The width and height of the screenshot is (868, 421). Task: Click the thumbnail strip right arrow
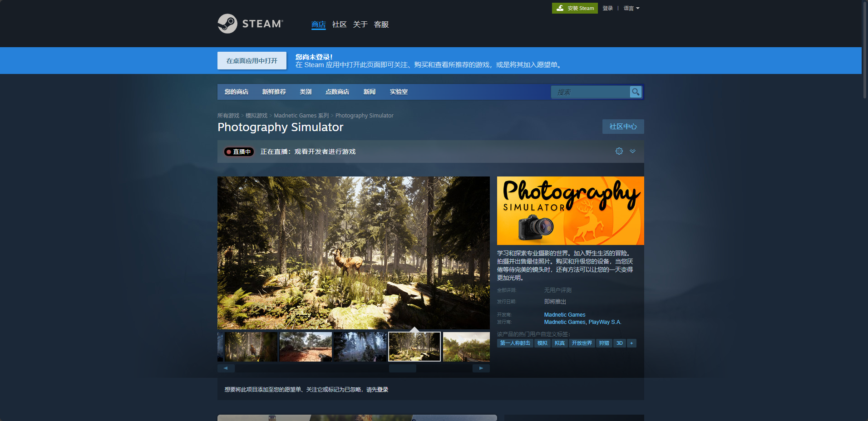481,368
